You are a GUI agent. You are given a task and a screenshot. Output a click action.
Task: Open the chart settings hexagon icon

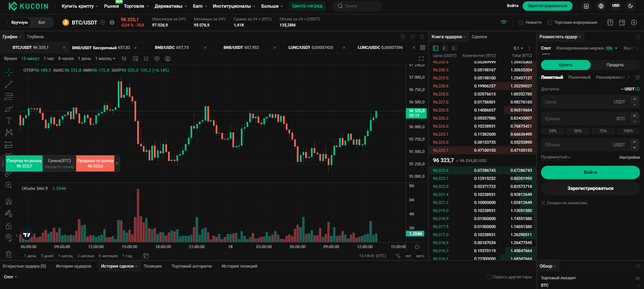point(157,59)
